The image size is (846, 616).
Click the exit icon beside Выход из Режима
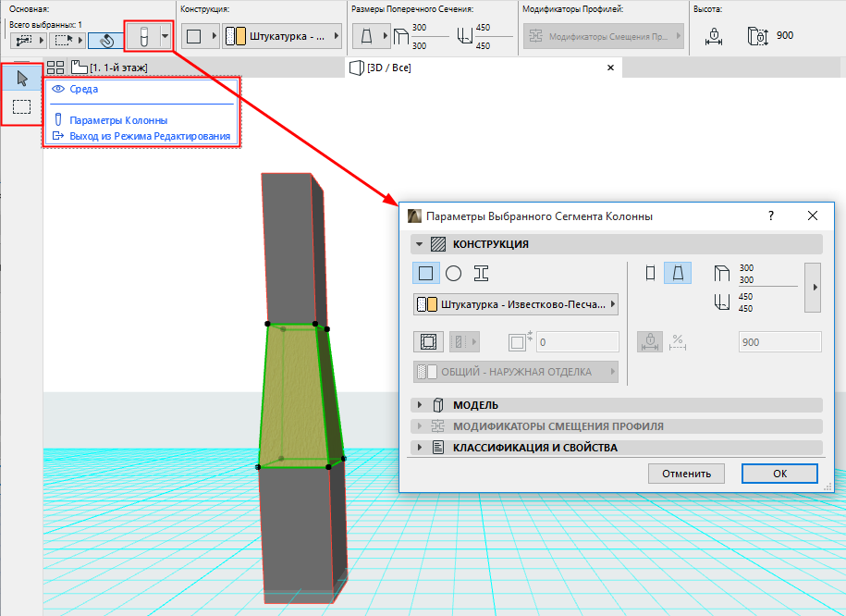pos(57,136)
